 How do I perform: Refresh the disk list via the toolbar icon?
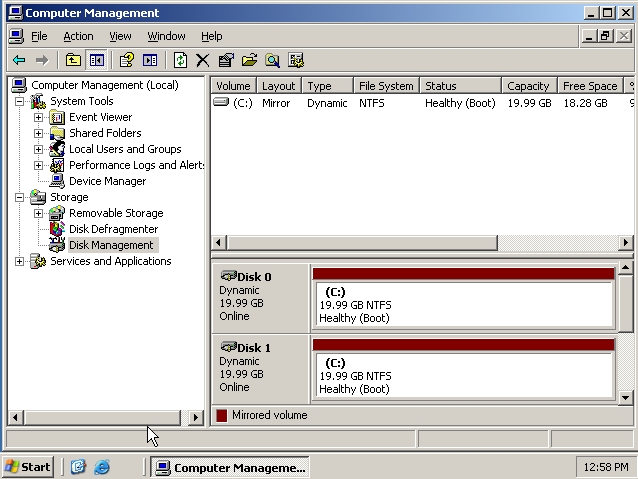coord(180,60)
